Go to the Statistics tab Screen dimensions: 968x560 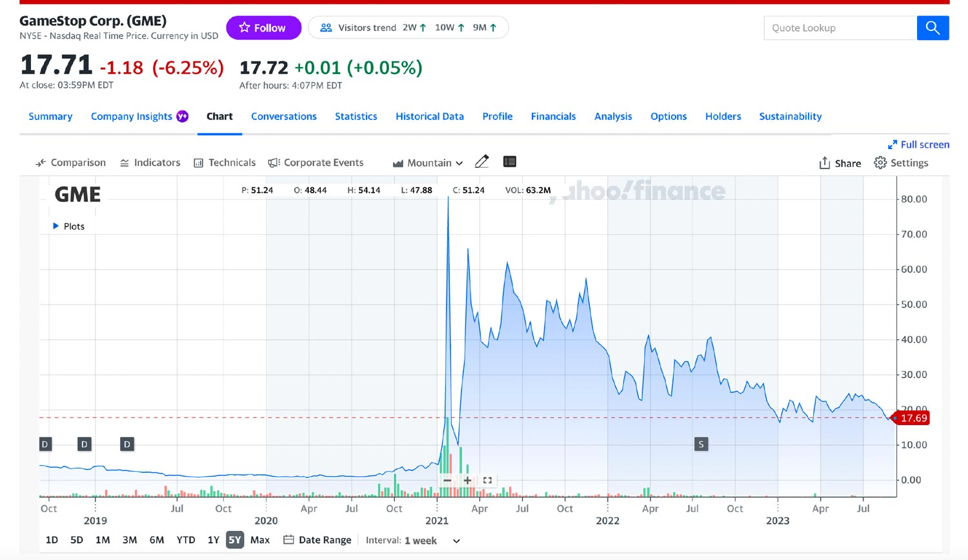click(356, 116)
